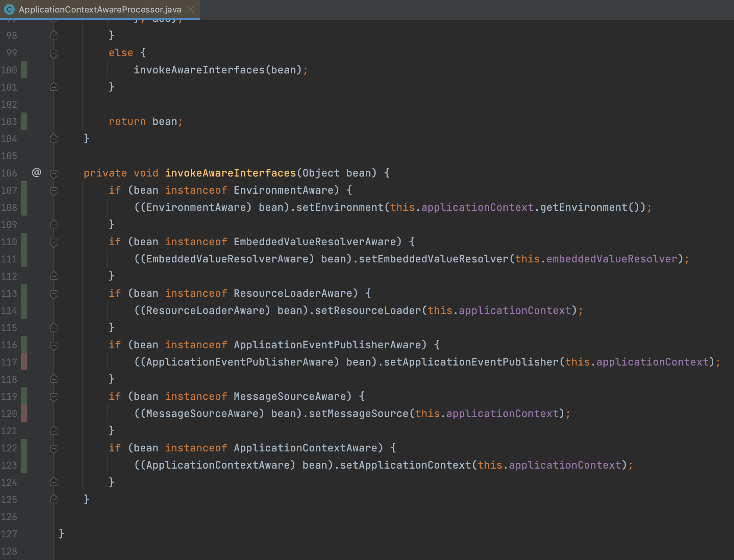Place cursor on the return bean statement

145,121
